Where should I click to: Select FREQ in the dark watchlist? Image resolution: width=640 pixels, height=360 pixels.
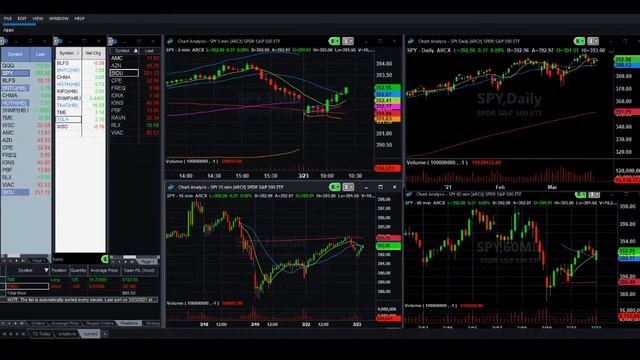click(x=134, y=88)
